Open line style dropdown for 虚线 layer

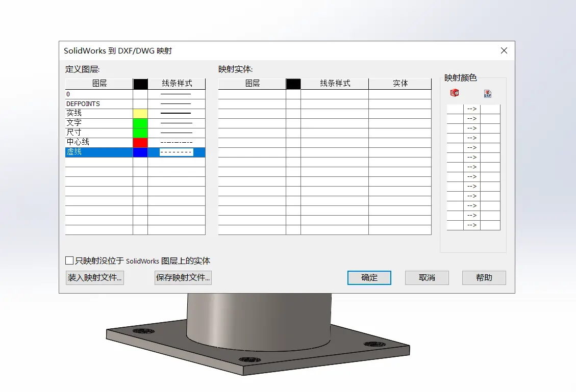[x=177, y=152]
